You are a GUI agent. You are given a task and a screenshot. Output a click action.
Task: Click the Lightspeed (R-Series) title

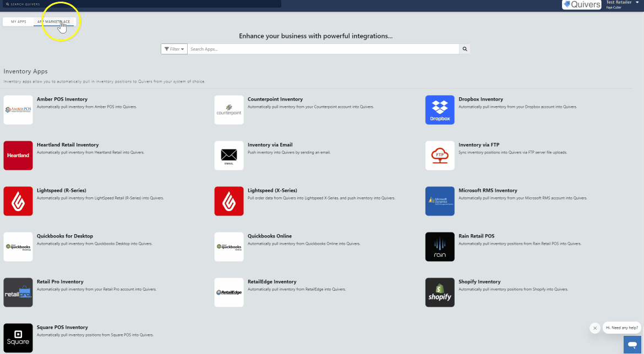tap(62, 190)
